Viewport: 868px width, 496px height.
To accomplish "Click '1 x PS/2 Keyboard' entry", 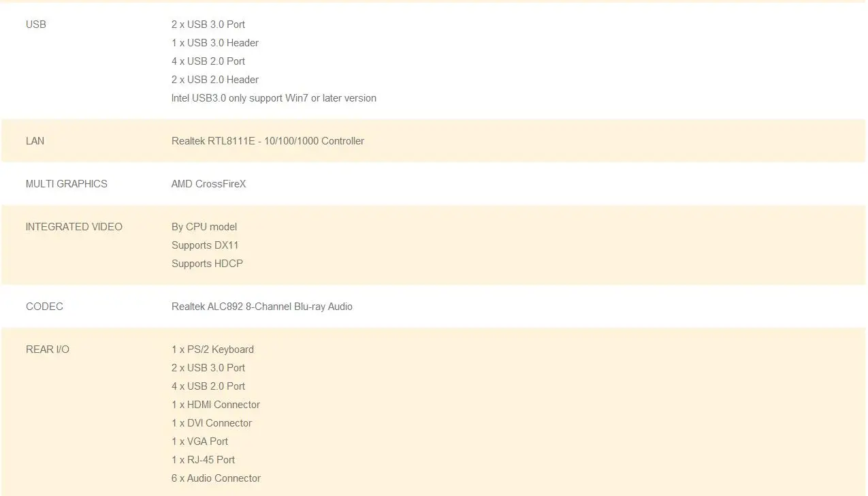I will [x=212, y=350].
